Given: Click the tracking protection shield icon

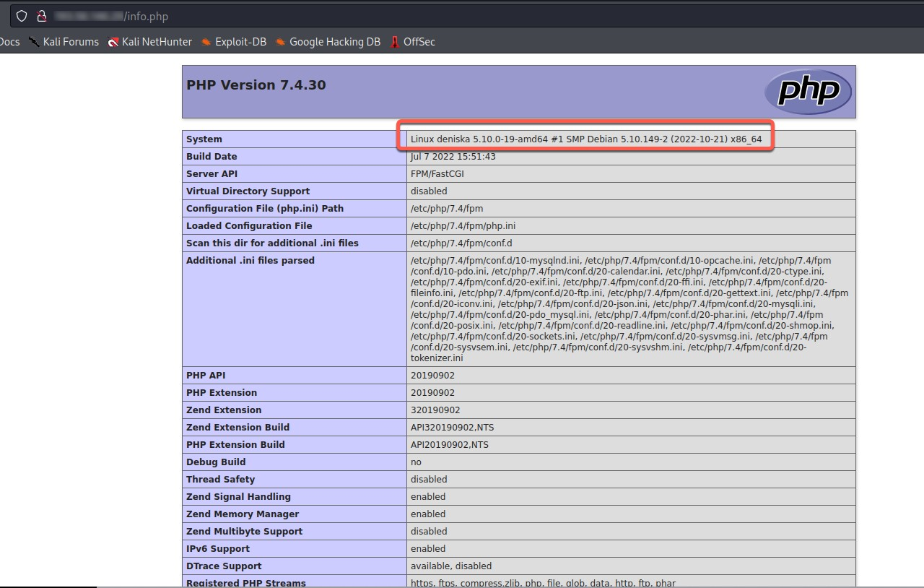Looking at the screenshot, I should [22, 16].
